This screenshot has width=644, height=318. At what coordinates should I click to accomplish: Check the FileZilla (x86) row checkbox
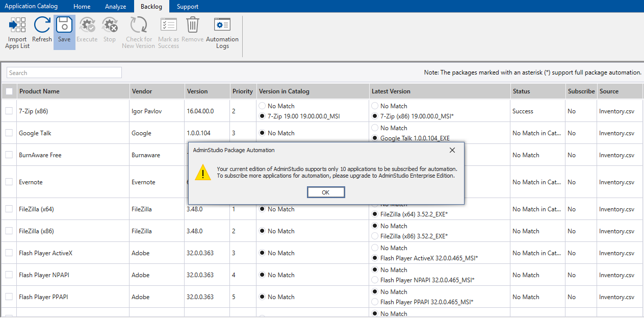9,231
